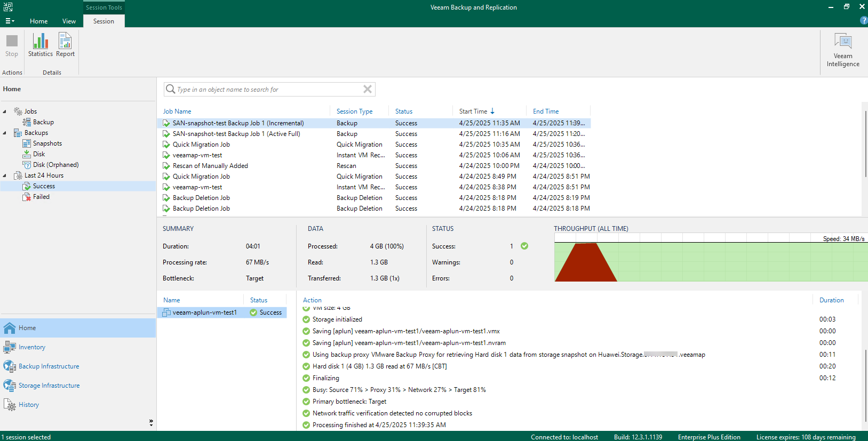Click the Name column in VM list

(x=171, y=300)
